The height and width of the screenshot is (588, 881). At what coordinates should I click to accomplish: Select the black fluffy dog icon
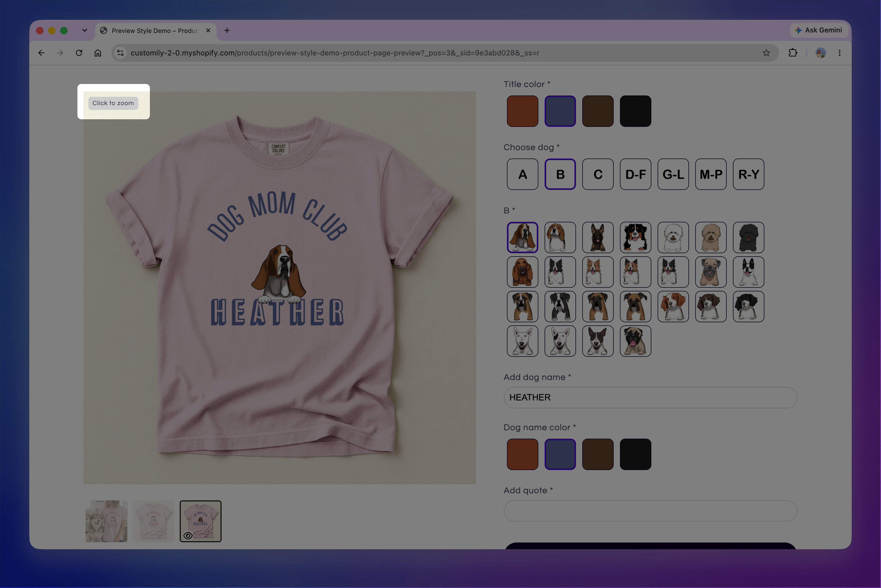[x=749, y=238]
